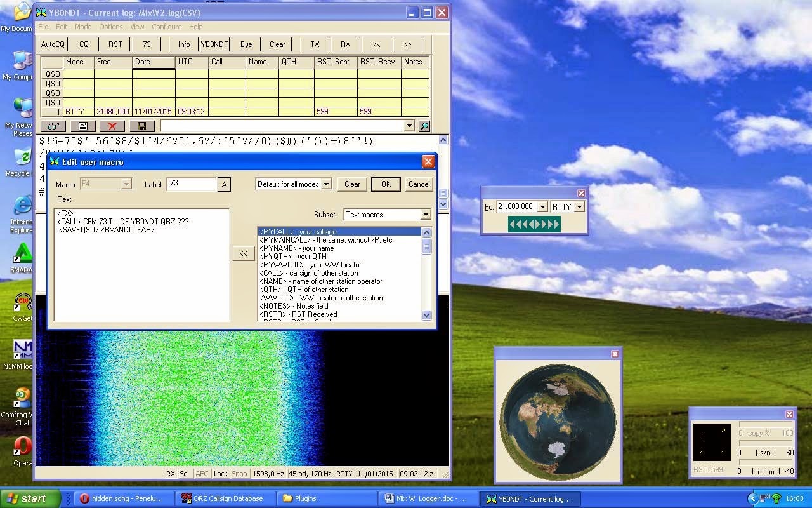This screenshot has width=812, height=508.
Task: Click the magnifier icon beside the log combo box
Action: [424, 126]
